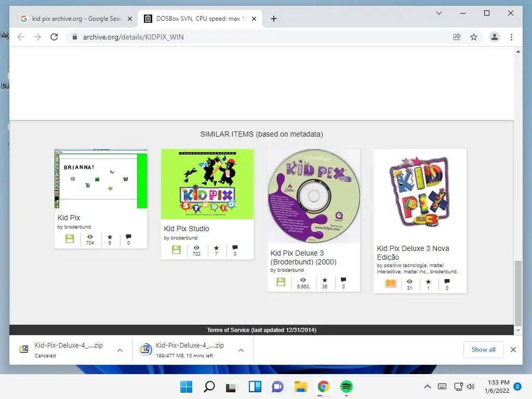Screen dimensions: 532x399
Task: Open Widgets from taskbar
Action: (255, 387)
